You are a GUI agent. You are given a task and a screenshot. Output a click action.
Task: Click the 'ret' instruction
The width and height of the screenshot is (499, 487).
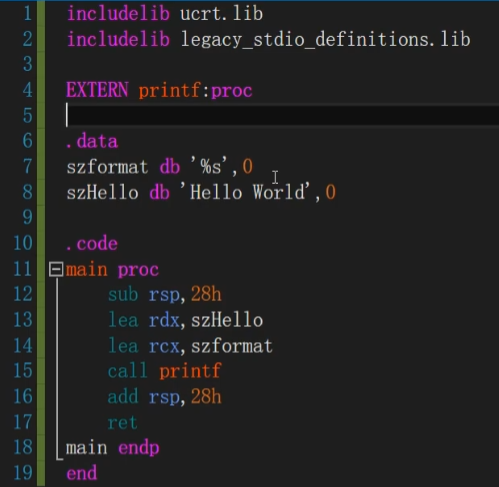[123, 423]
